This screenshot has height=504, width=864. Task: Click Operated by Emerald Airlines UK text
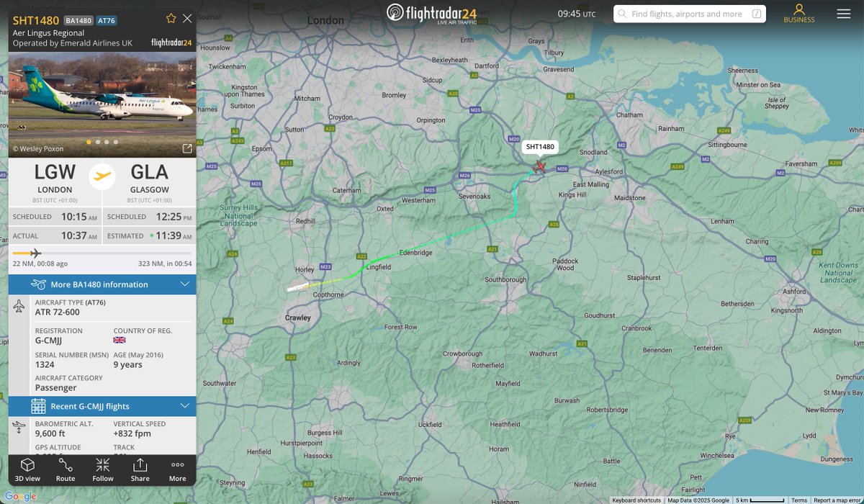pos(73,43)
